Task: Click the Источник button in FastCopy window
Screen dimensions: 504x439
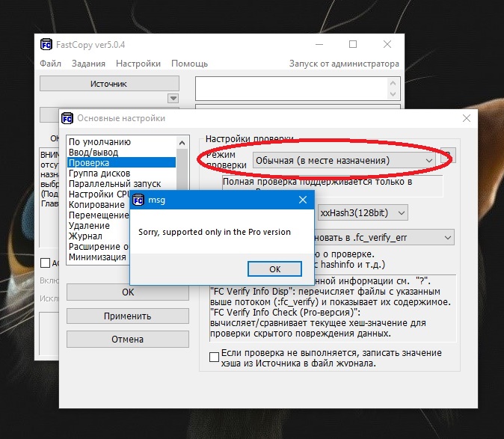Action: pyautogui.click(x=109, y=84)
